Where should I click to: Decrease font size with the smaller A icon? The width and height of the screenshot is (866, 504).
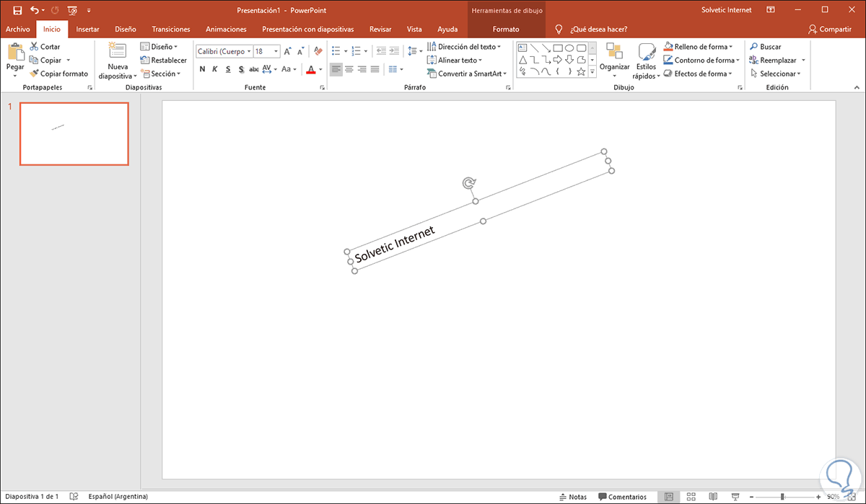tap(301, 51)
